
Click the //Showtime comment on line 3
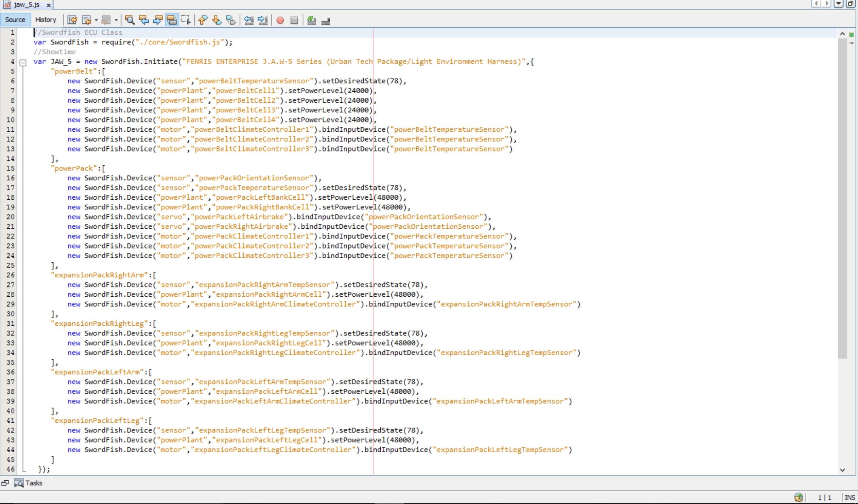click(x=55, y=52)
